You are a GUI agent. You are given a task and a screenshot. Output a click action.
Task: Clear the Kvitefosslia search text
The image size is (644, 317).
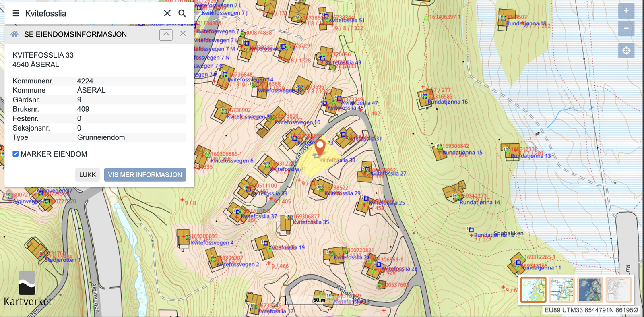167,13
